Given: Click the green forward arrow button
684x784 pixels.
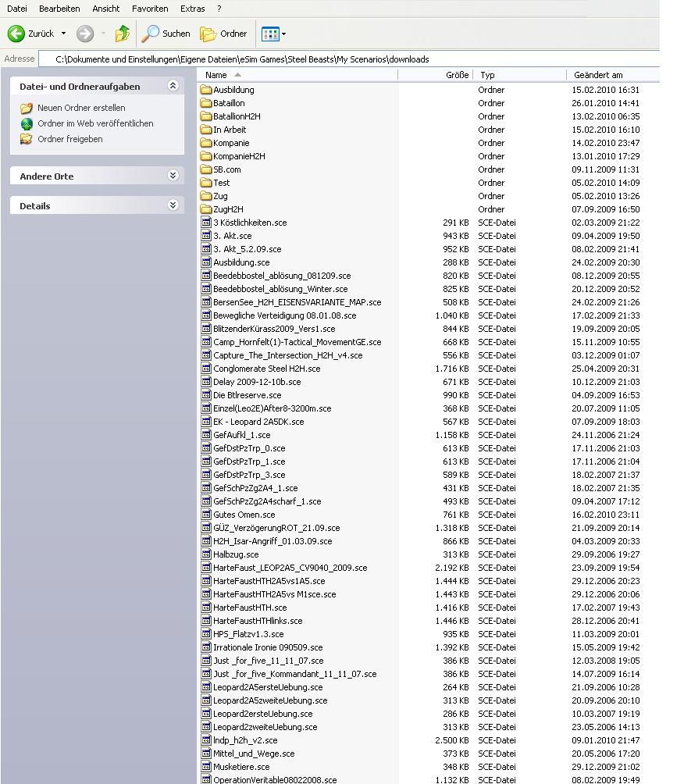Looking at the screenshot, I should tap(85, 34).
